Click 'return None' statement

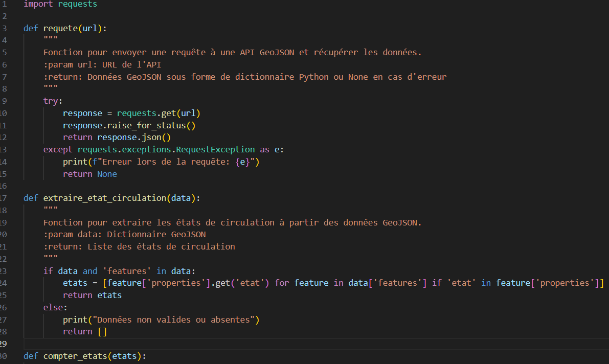pos(89,174)
